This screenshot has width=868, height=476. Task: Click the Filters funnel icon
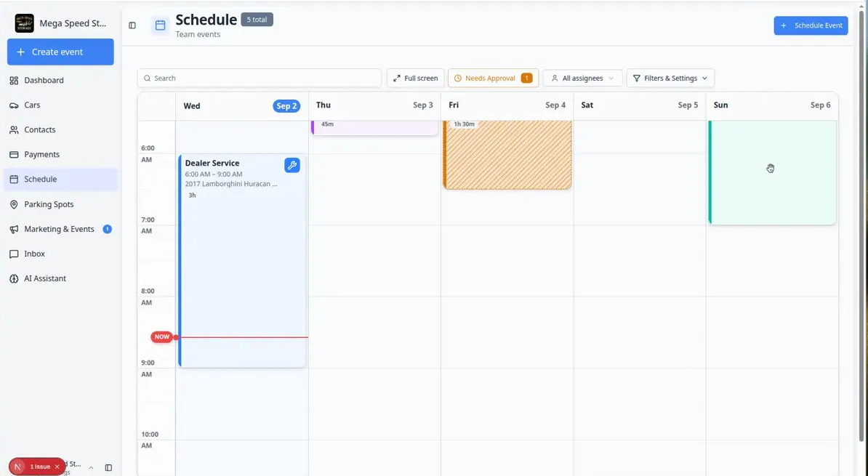637,78
